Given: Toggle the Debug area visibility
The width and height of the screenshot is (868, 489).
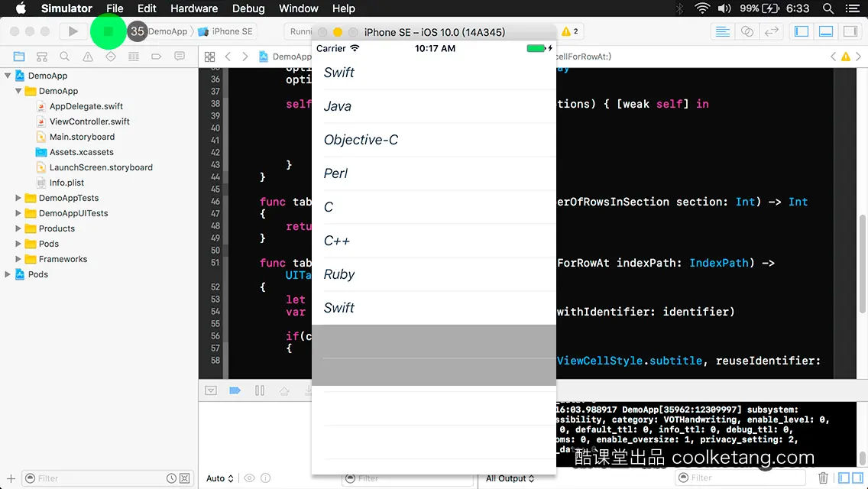Looking at the screenshot, I should (826, 31).
